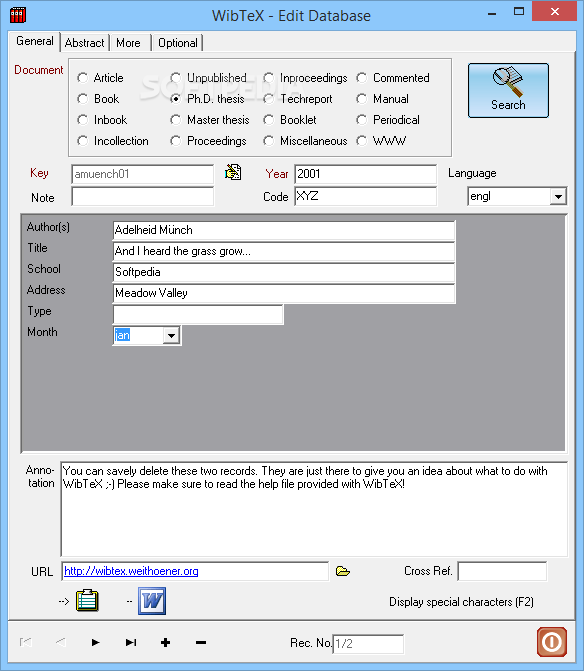Open the Abstract tab
The image size is (584, 671).
(84, 43)
